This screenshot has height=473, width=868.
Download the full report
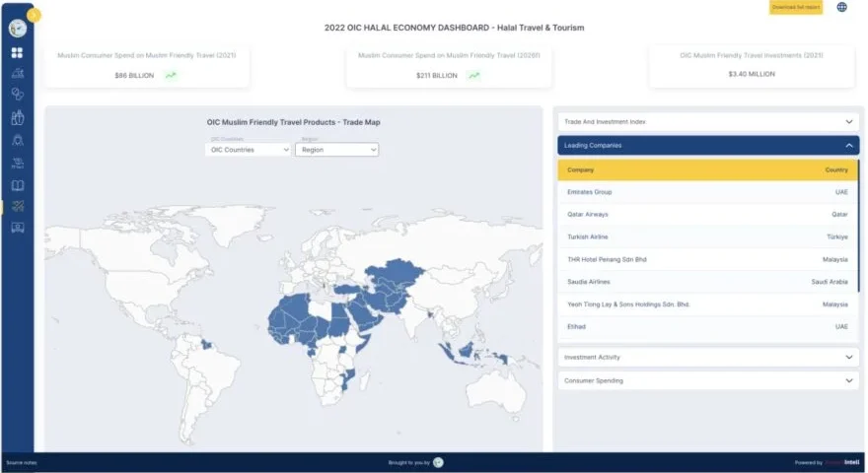click(x=795, y=7)
